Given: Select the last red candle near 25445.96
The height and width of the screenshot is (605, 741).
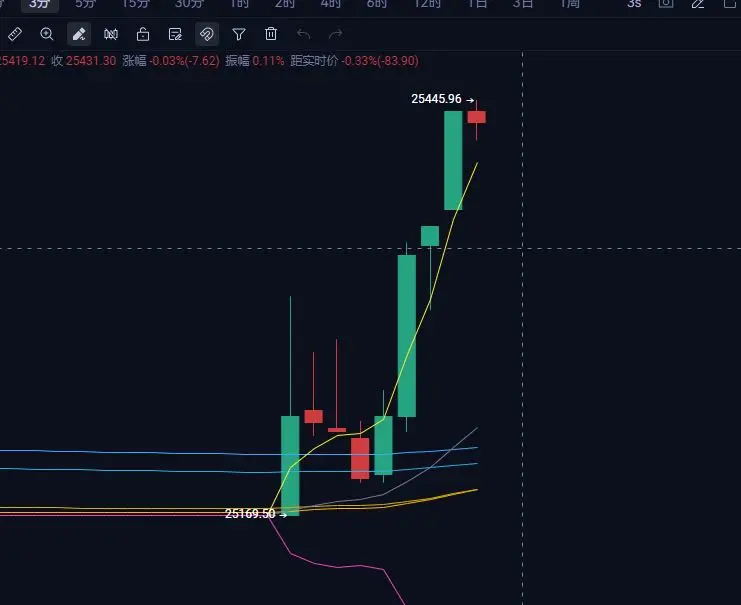Looking at the screenshot, I should pyautogui.click(x=476, y=117).
